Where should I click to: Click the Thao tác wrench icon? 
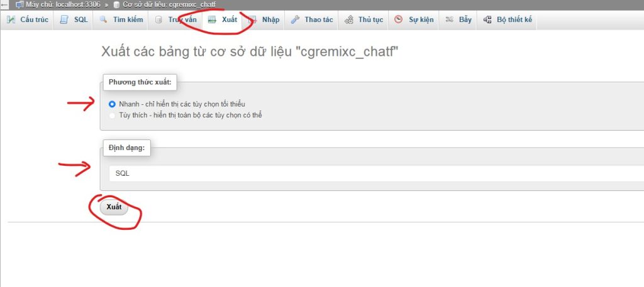coord(295,20)
